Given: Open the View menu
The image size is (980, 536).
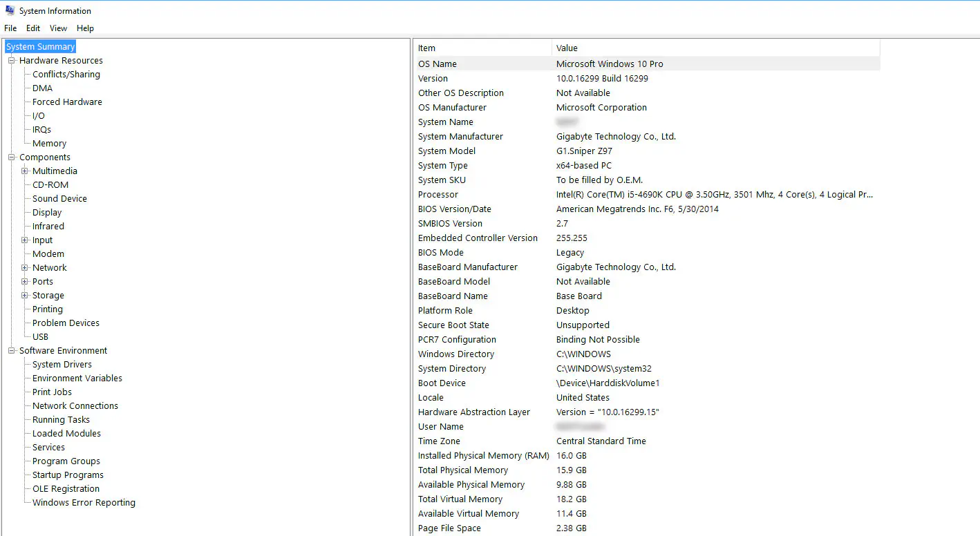Looking at the screenshot, I should point(59,28).
